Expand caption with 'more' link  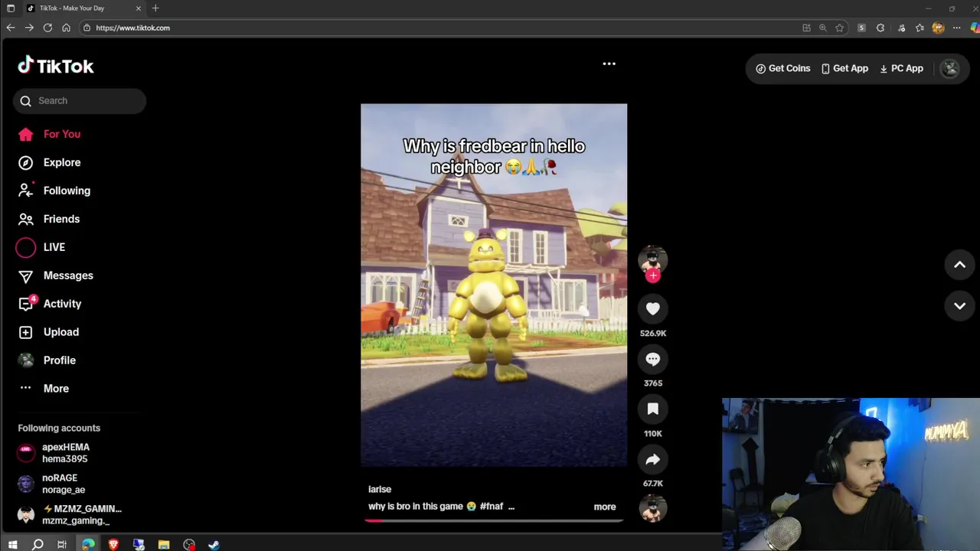point(605,507)
